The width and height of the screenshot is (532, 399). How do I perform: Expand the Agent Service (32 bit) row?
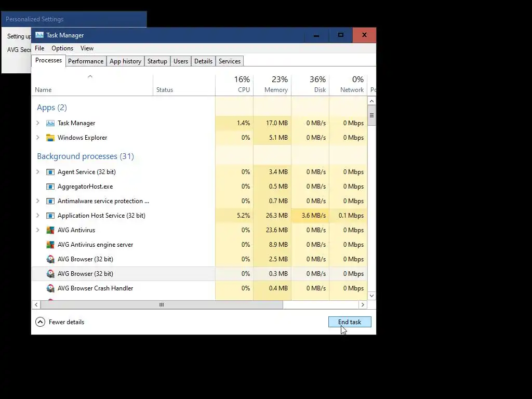(37, 172)
